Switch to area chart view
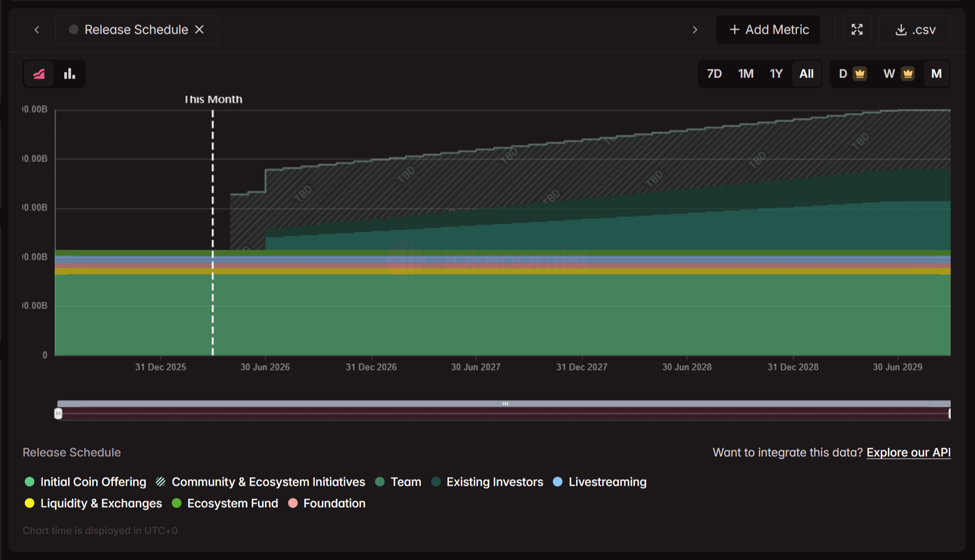 [39, 74]
